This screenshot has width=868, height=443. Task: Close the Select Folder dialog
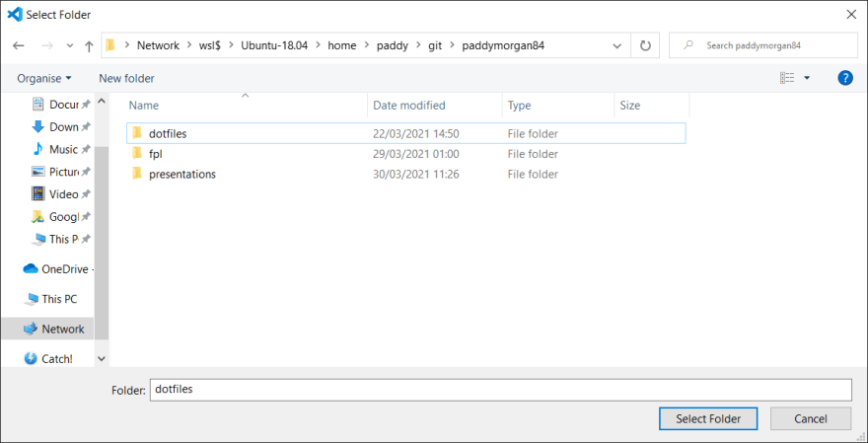[852, 15]
